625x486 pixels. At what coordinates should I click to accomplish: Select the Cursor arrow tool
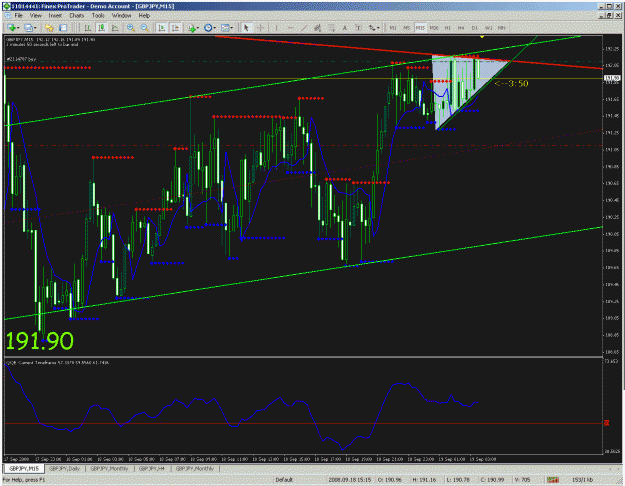pos(246,28)
